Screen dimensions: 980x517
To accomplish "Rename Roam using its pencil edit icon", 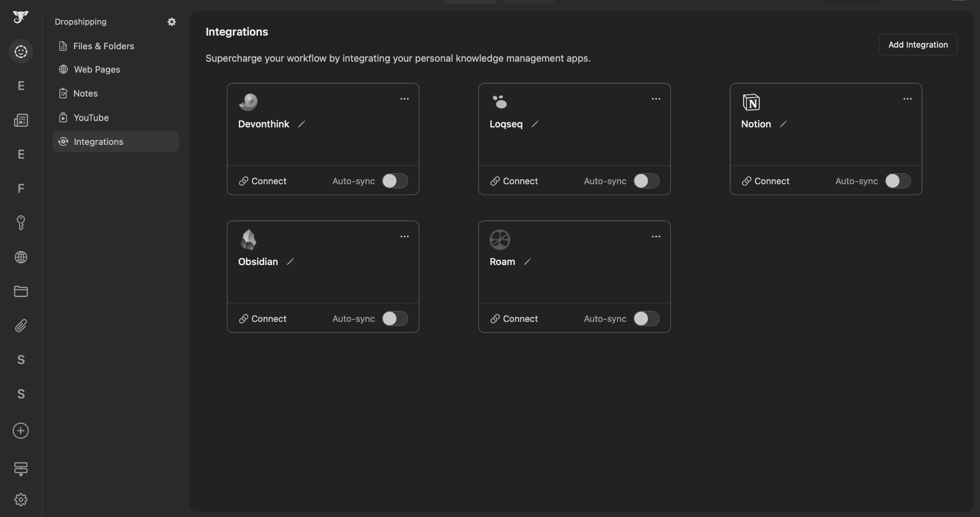I will pos(528,262).
